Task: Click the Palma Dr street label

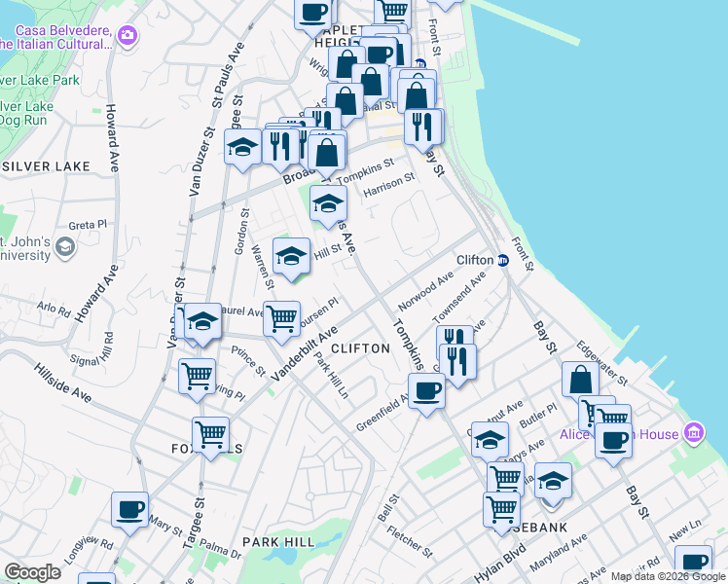Action: click(221, 549)
